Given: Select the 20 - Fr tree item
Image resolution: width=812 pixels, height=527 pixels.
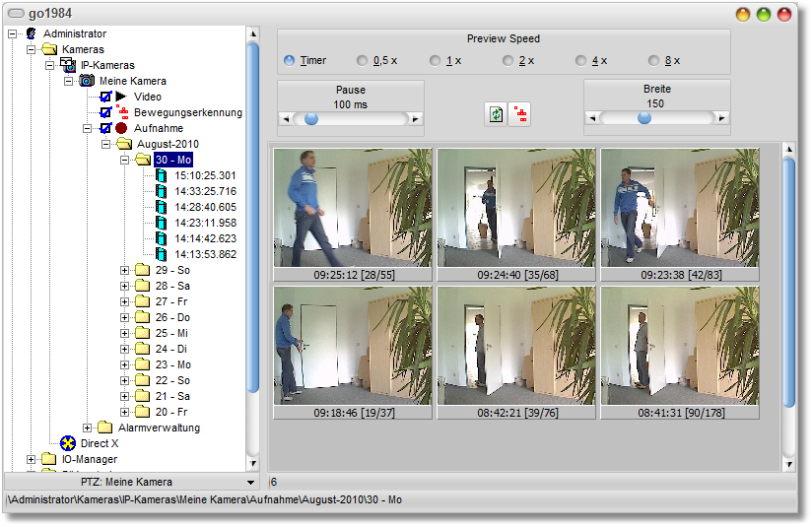Looking at the screenshot, I should tap(171, 412).
